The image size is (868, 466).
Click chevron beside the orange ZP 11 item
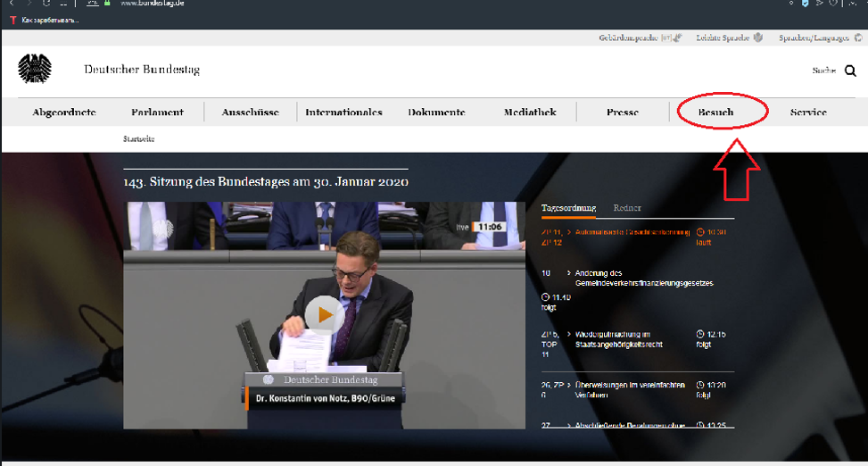(x=568, y=232)
